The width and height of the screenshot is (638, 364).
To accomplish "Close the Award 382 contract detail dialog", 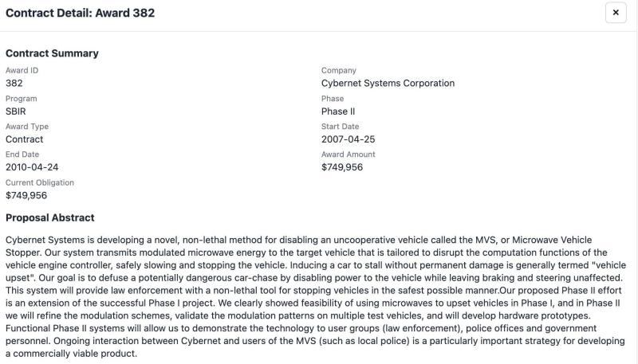I will [x=616, y=14].
